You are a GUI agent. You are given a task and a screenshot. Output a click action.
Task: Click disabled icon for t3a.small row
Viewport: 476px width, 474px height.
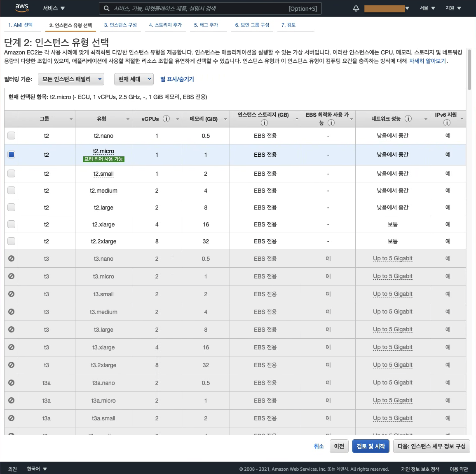(11, 418)
